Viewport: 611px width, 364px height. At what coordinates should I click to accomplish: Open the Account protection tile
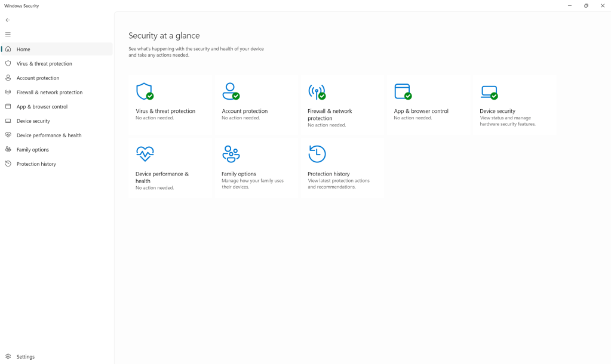(x=256, y=104)
